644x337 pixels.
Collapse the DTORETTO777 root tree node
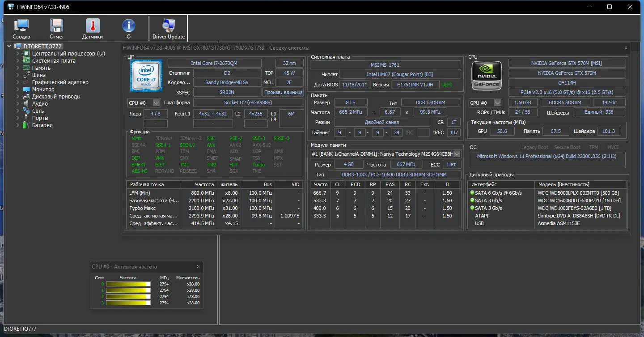(9, 46)
